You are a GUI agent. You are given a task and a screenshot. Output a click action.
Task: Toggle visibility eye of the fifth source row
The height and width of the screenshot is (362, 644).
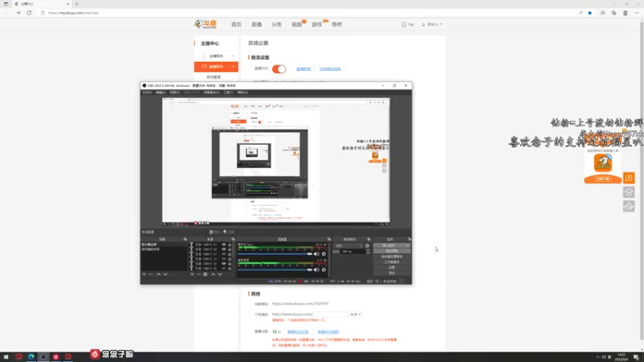click(x=224, y=264)
